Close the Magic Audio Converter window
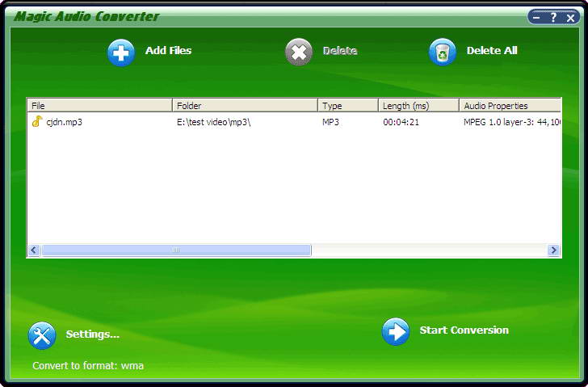This screenshot has height=387, width=588. [570, 18]
